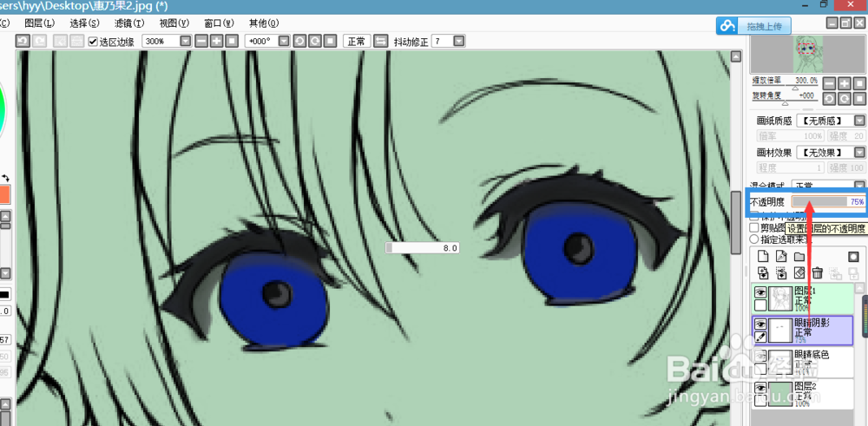
Task: Reset the canvas rotation from the toolbar
Action: (x=330, y=42)
